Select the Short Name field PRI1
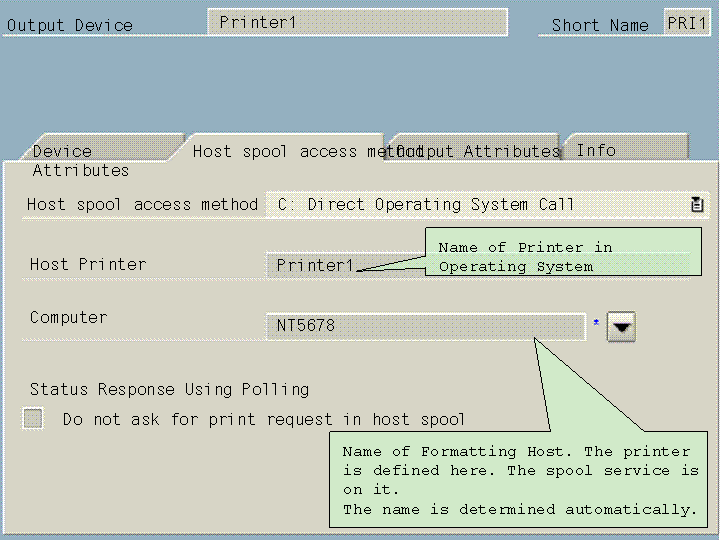The width and height of the screenshot is (720, 540). click(x=687, y=23)
